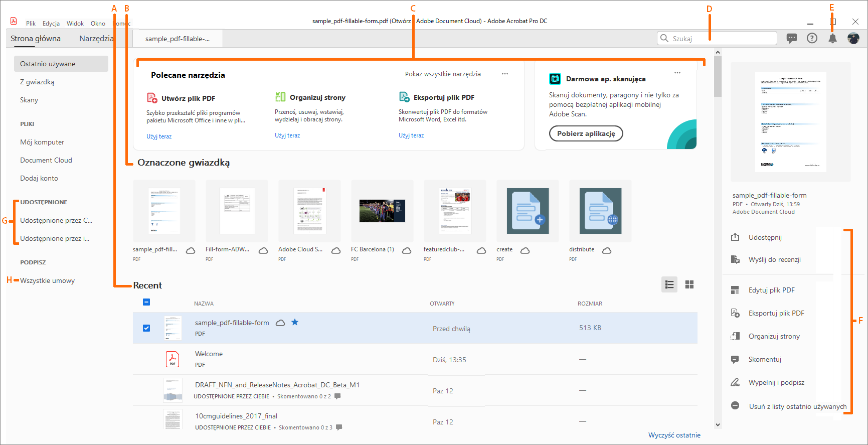Open the create starred file thumbnail

pyautogui.click(x=528, y=211)
